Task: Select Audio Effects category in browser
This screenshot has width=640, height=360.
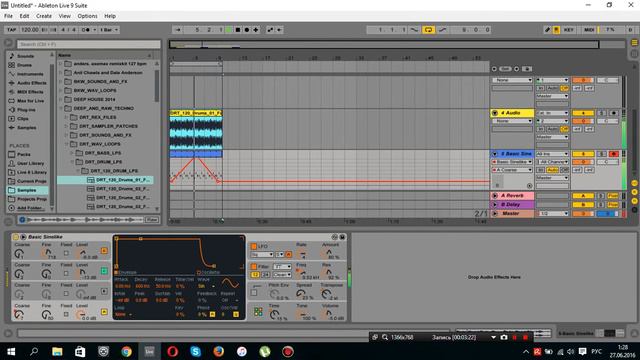Action: click(32, 83)
